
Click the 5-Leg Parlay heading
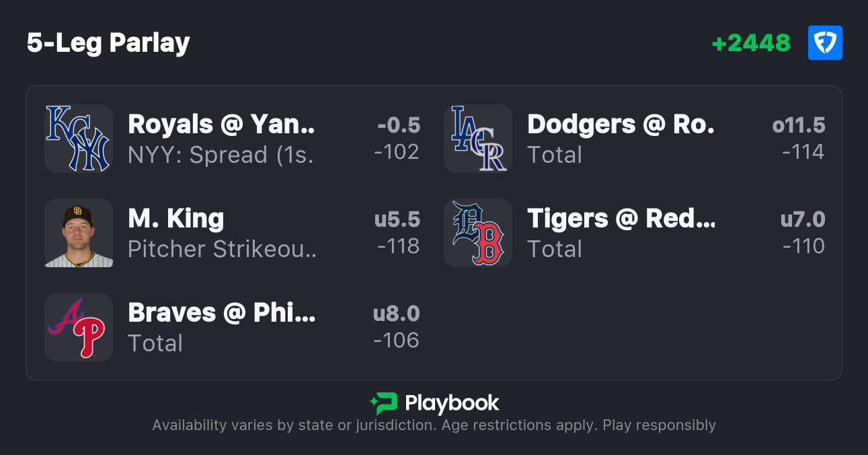click(x=108, y=43)
